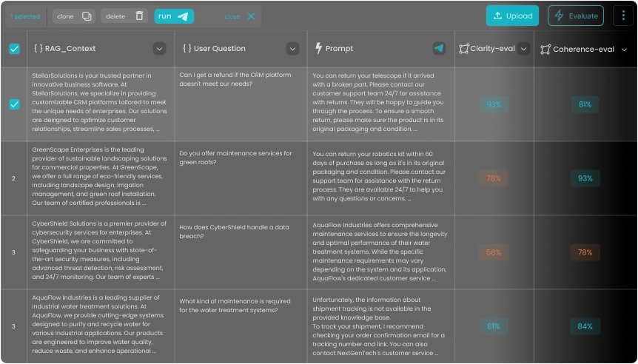Viewport: 638px width, 364px height.
Task: Open the robotics kit return prompt response
Action: pyautogui.click(x=380, y=178)
